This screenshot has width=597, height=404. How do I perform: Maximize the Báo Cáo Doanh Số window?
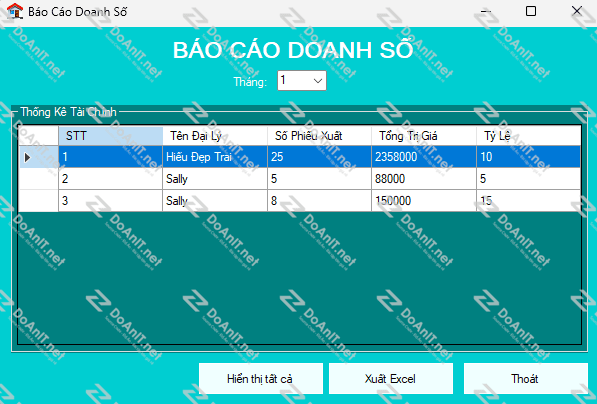(531, 11)
